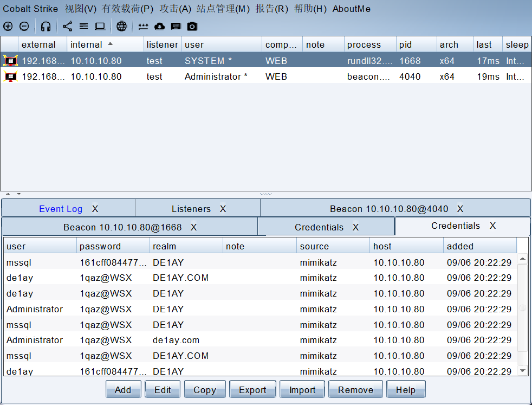
Task: Select the SYSTEM * beacon row
Action: (265, 61)
